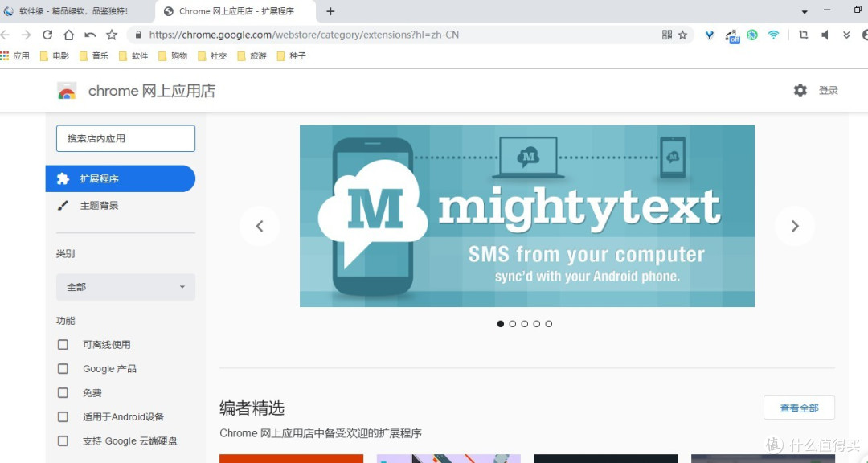The width and height of the screenshot is (868, 463).
Task: Open 旅游 bookmark folder
Action: pyautogui.click(x=252, y=56)
